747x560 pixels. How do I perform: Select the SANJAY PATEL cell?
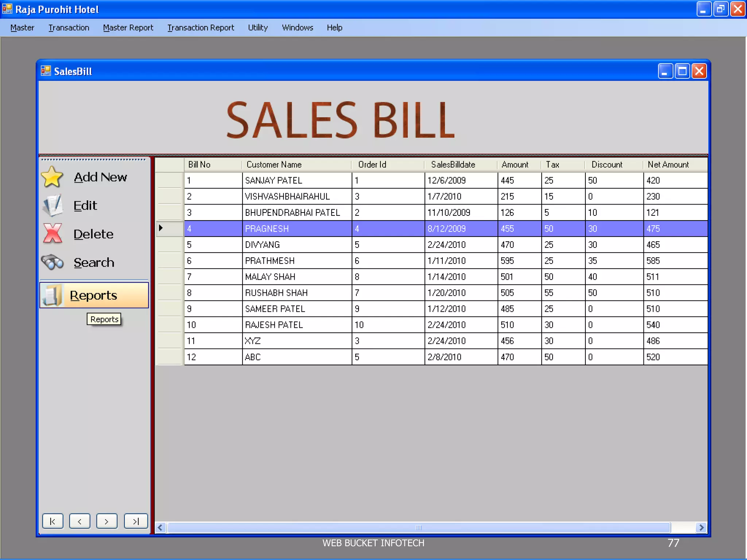297,180
